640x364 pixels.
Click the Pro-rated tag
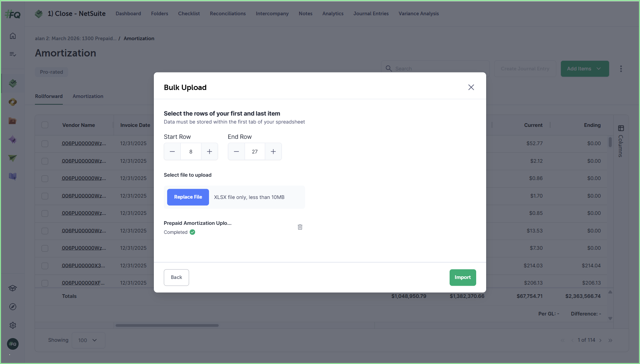52,72
